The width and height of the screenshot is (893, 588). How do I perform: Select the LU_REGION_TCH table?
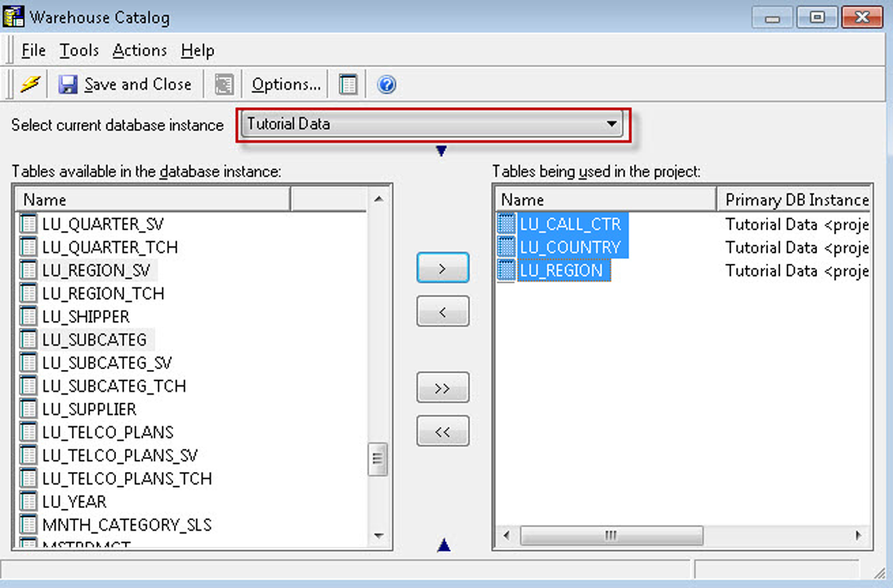pos(103,294)
